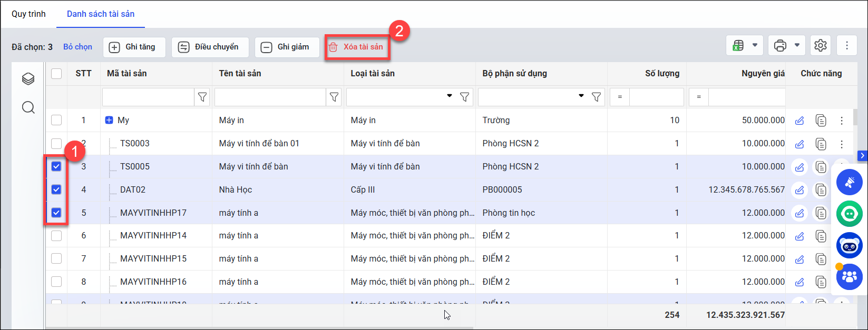This screenshot has height=330, width=868.
Task: Click the Tên tài sản filter input
Action: point(270,97)
